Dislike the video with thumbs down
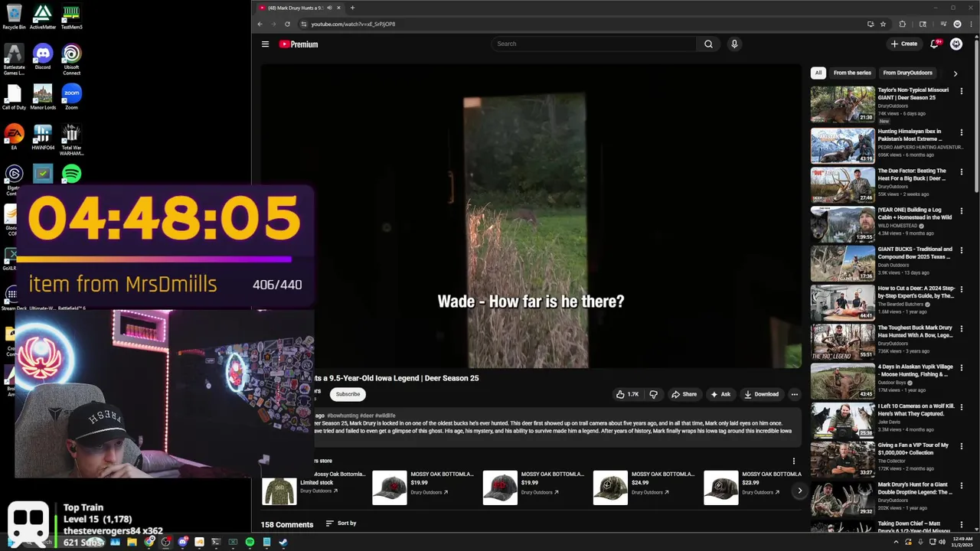Viewport: 980px width, 551px height. coord(654,394)
